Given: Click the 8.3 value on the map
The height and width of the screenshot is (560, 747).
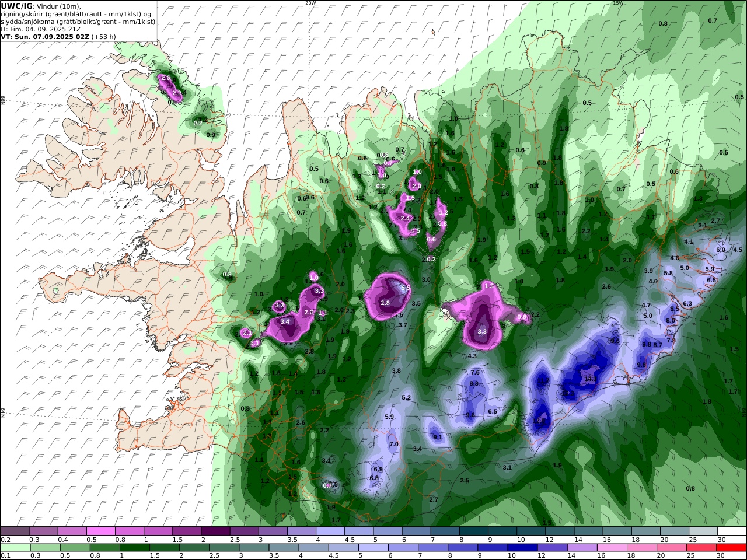Looking at the screenshot, I should tap(474, 383).
